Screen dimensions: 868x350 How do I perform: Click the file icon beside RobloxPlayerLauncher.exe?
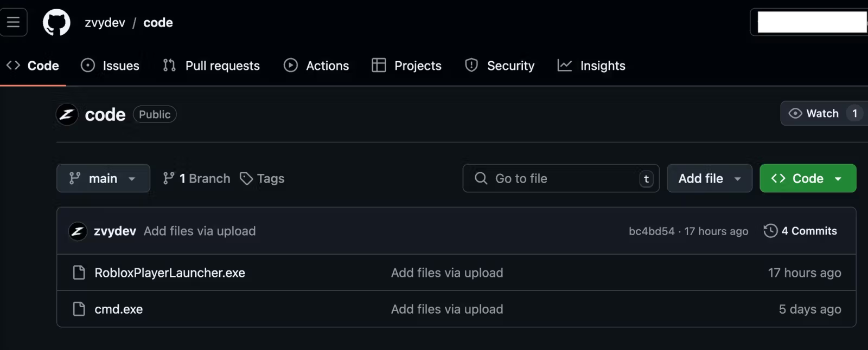tap(79, 273)
